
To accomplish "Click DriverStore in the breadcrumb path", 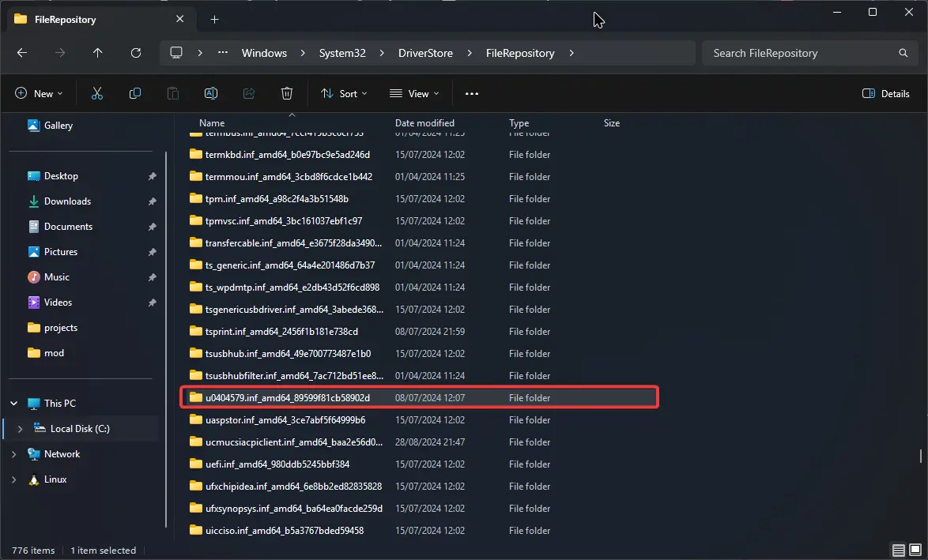I will (x=425, y=53).
